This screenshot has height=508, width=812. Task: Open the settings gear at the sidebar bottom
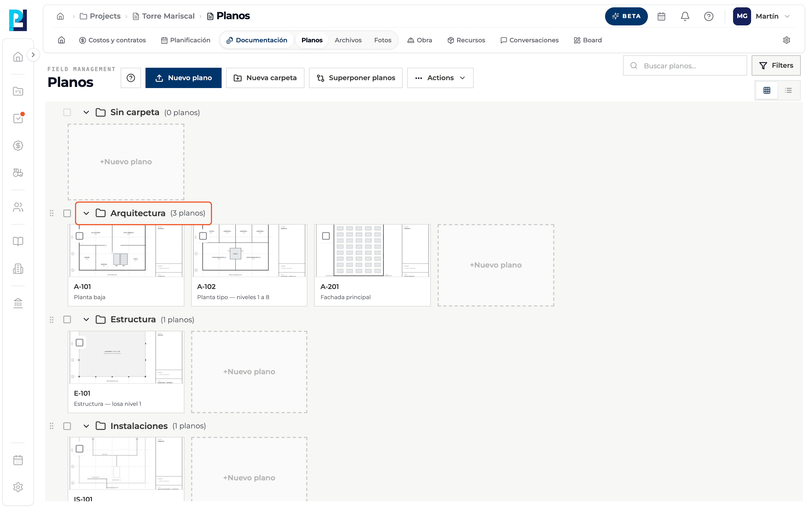click(18, 487)
